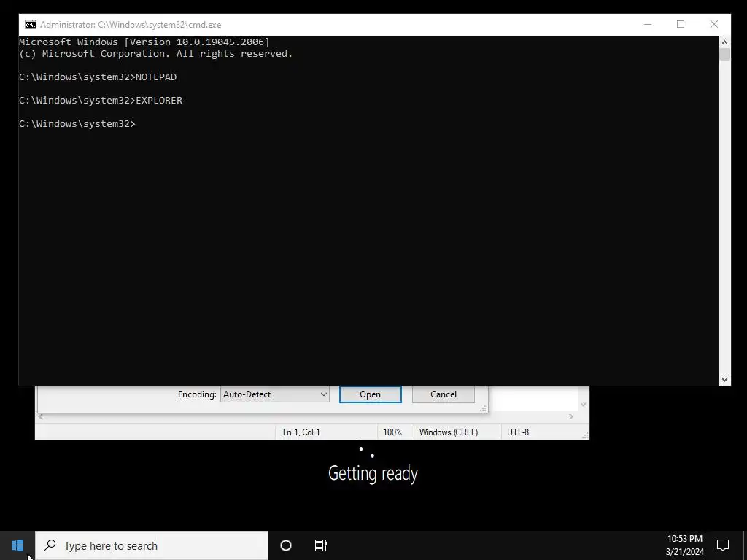The width and height of the screenshot is (747, 560).
Task: Click the Open button in Notepad dialog
Action: coord(370,394)
